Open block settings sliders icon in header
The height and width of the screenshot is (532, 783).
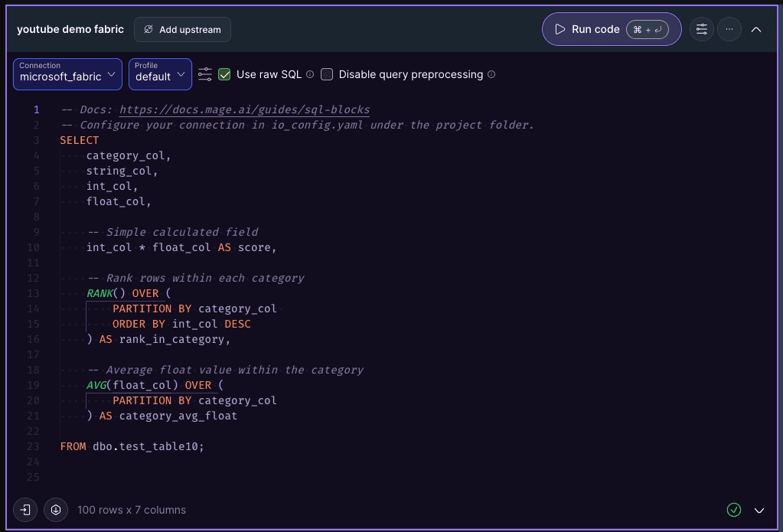click(x=702, y=29)
